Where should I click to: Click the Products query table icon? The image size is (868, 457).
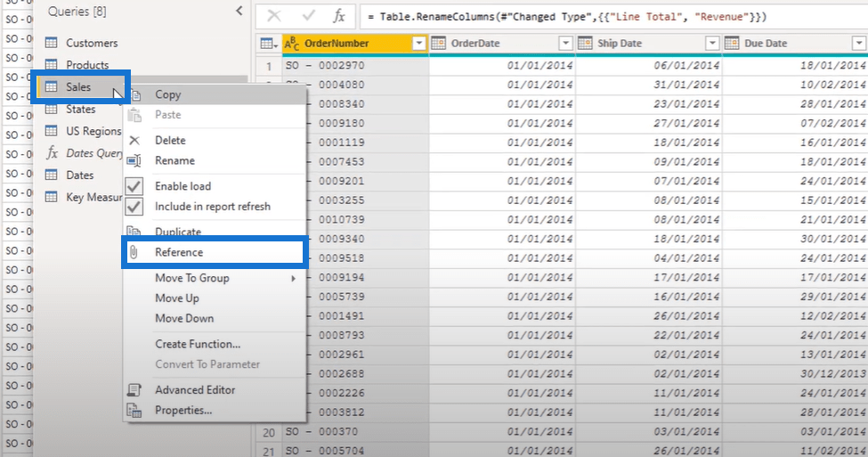tap(51, 65)
